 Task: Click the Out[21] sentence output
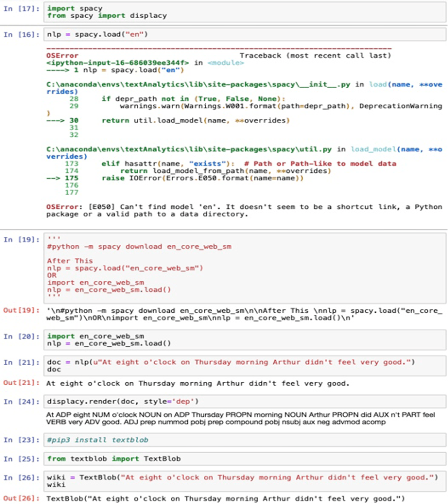pos(197,383)
